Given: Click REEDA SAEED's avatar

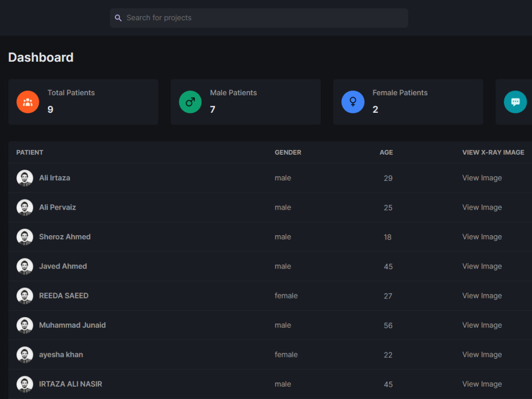Looking at the screenshot, I should [x=25, y=296].
